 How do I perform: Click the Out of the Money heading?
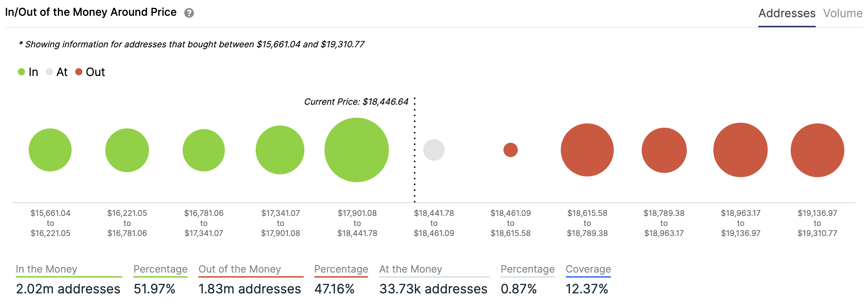pyautogui.click(x=240, y=269)
